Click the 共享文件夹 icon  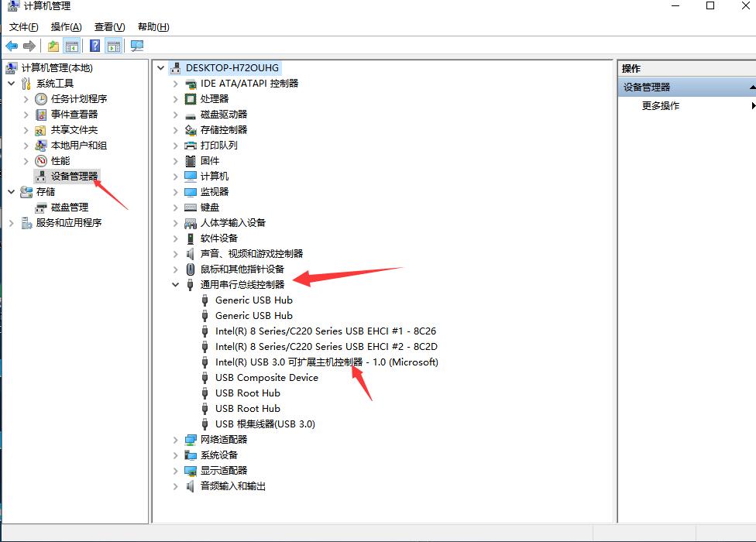point(41,130)
